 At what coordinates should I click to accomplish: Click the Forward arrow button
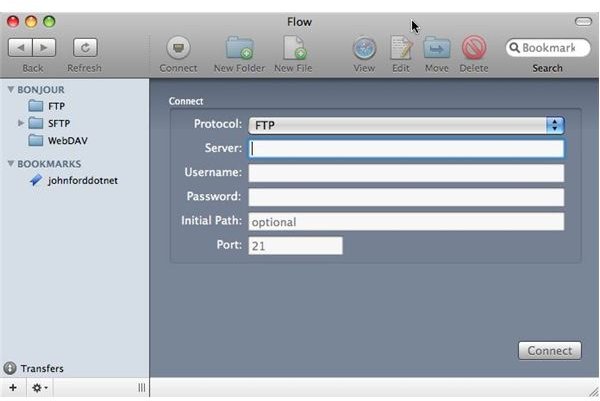coord(44,47)
